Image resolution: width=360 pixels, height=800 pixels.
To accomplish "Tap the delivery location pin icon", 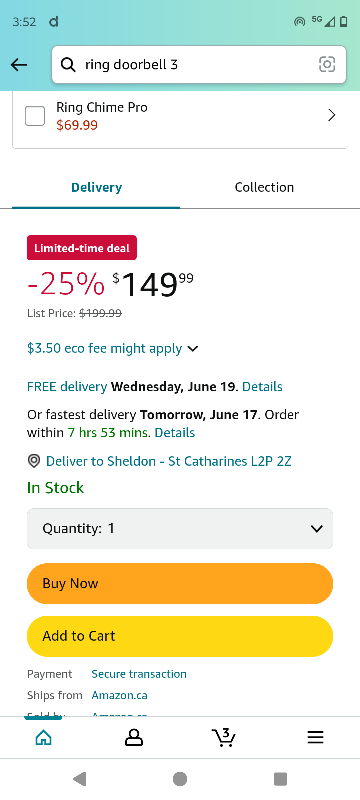I will pos(34,461).
